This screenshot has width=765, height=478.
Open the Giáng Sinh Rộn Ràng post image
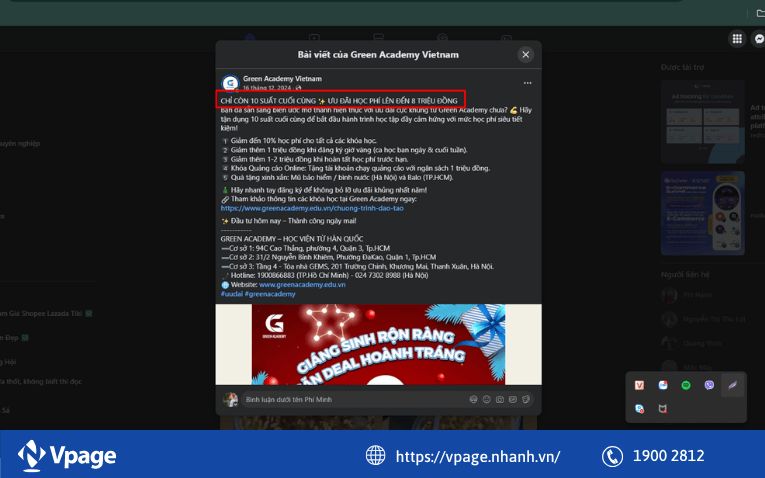click(378, 344)
